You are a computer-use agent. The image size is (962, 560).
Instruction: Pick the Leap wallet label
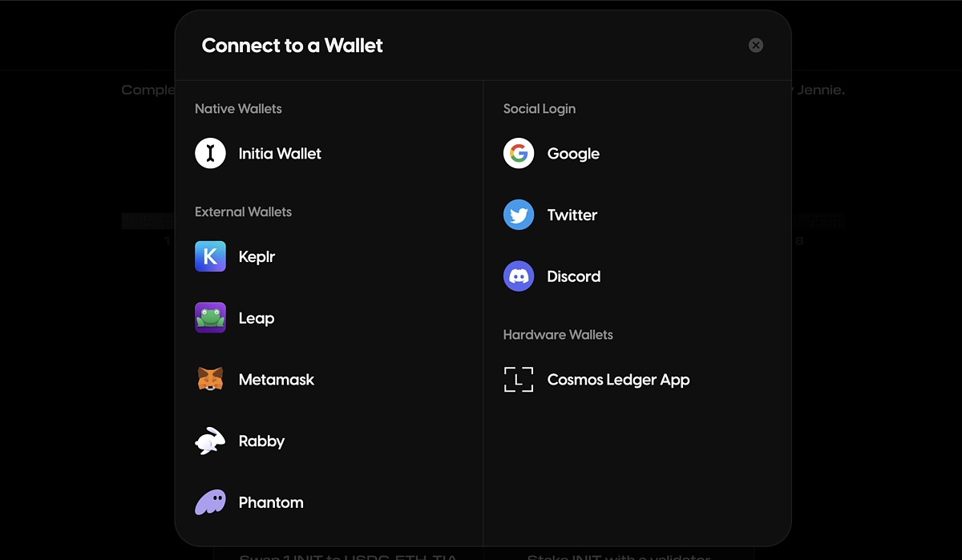tap(257, 319)
